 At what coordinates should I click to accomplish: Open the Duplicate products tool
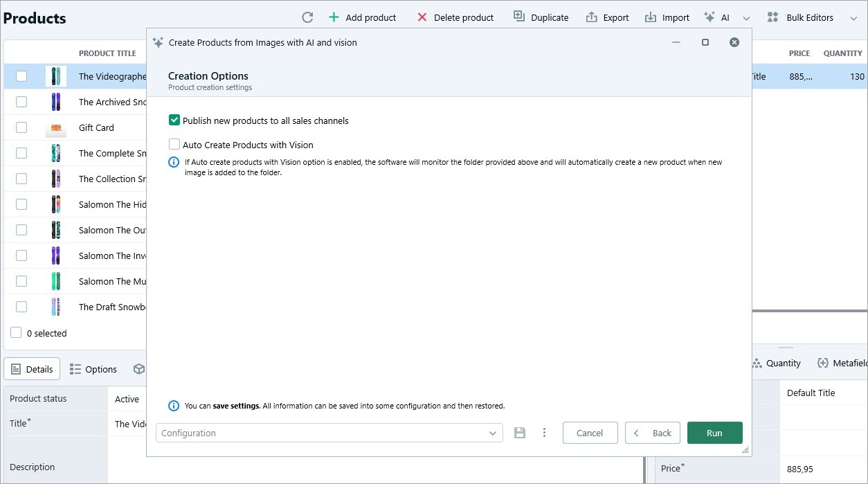click(x=518, y=16)
